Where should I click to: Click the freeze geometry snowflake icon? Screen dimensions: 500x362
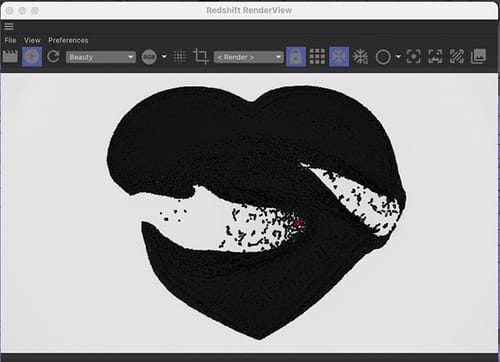[361, 57]
